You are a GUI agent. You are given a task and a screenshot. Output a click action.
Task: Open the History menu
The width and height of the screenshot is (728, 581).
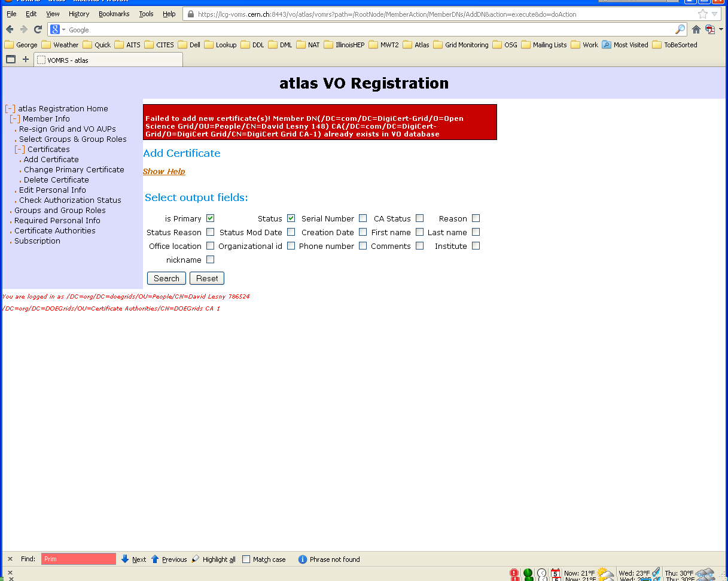tap(78, 14)
